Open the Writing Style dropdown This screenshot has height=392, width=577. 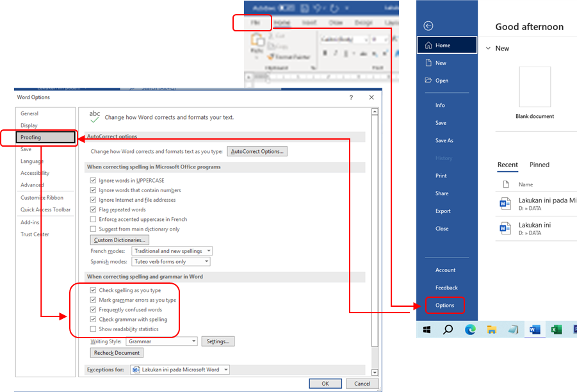[161, 341]
